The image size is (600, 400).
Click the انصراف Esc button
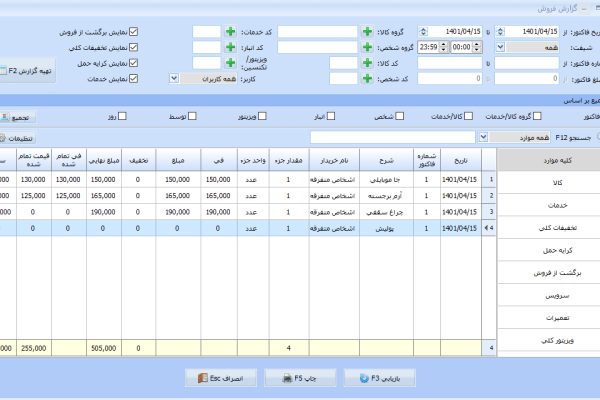point(221,378)
